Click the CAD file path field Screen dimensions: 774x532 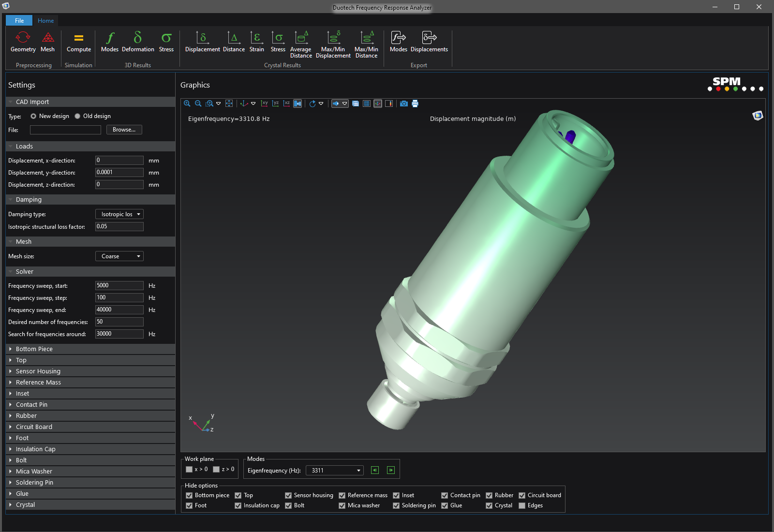tap(65, 130)
